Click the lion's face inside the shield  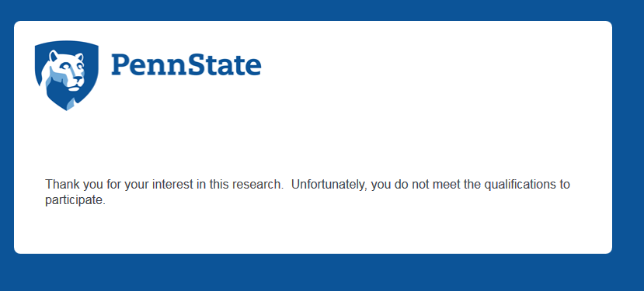point(68,70)
